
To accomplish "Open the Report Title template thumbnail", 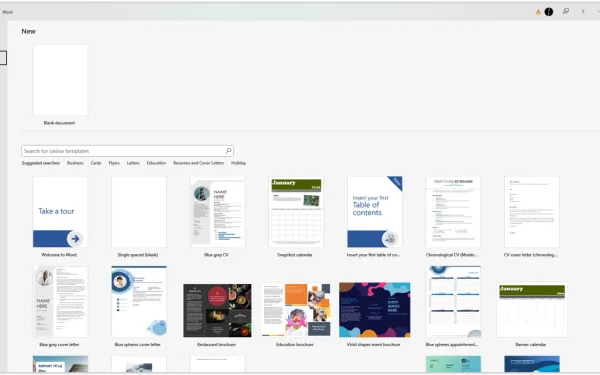I will 60,364.
